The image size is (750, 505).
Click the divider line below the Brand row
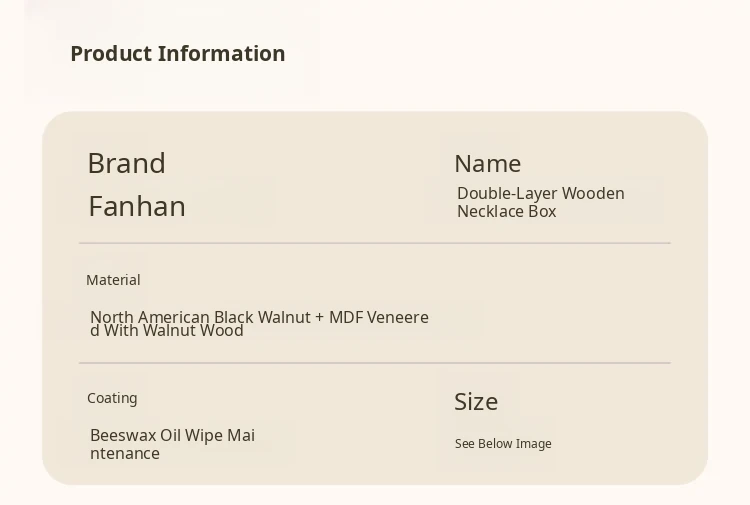click(374, 243)
